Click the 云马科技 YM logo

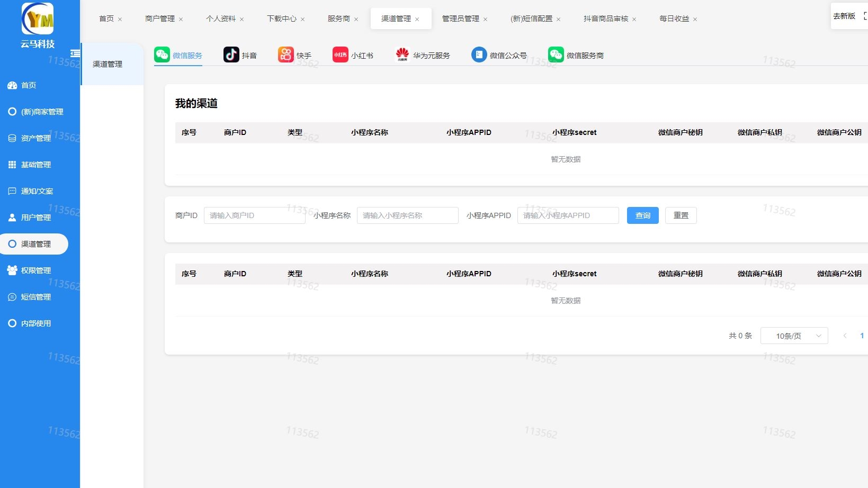tap(38, 19)
